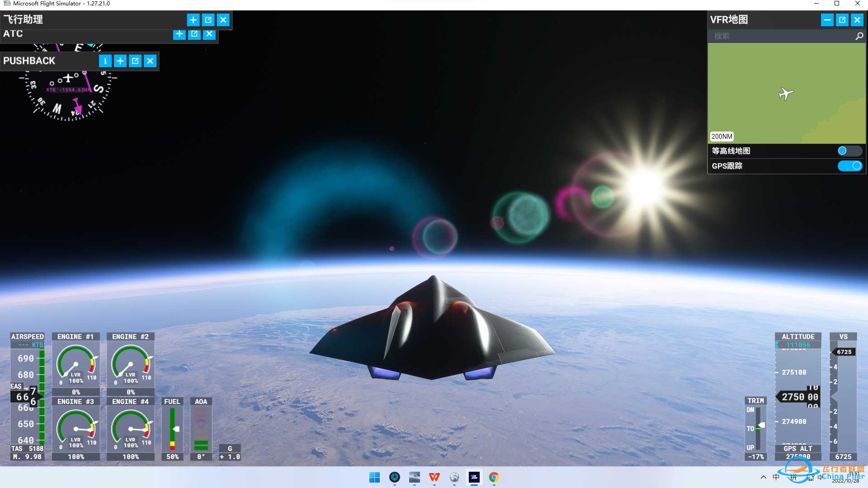
Task: Expand the ATC panel with plus icon
Action: [179, 34]
